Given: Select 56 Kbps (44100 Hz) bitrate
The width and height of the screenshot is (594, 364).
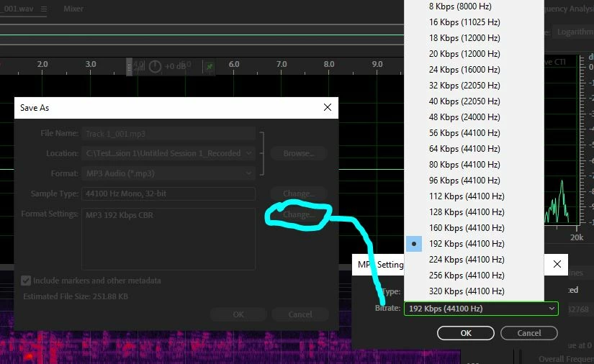Looking at the screenshot, I should 474,133.
